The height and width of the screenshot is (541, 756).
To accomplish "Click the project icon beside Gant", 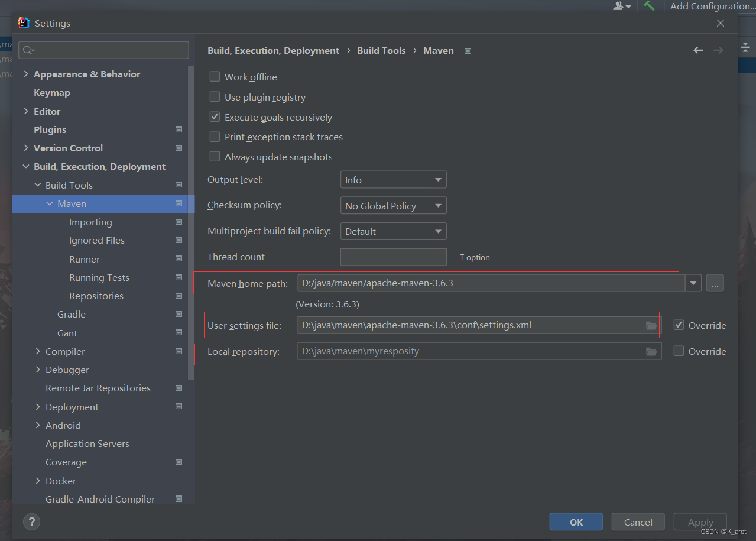I will coord(179,333).
